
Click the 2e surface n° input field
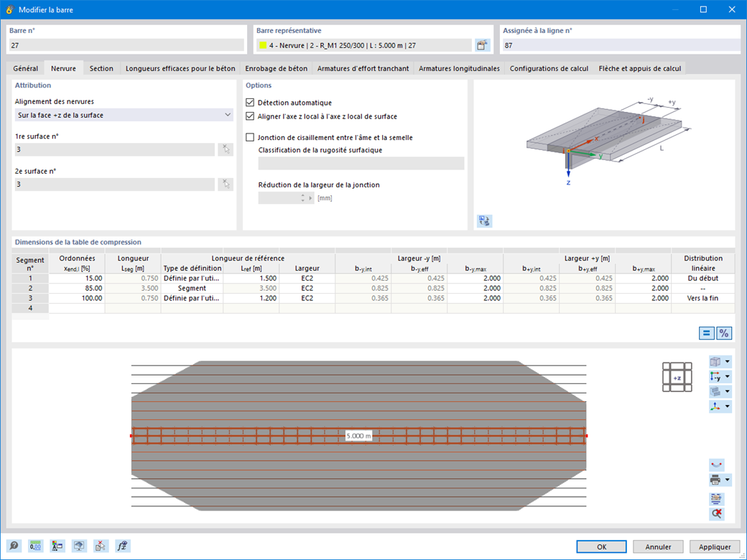pos(115,185)
